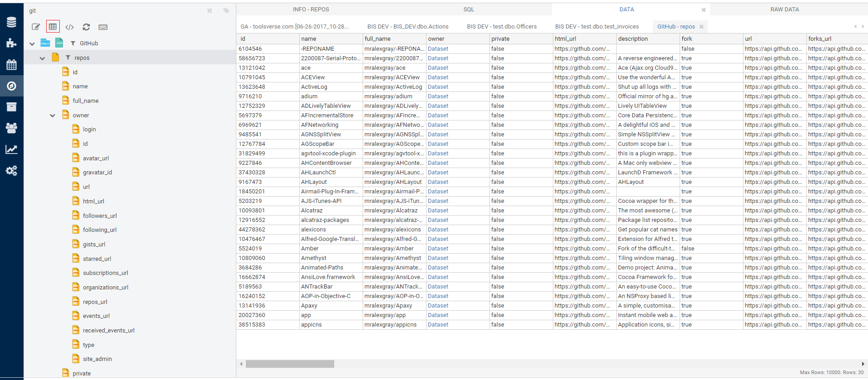
Task: Click the filter funnel icon beside GitHub
Action: pos(73,43)
